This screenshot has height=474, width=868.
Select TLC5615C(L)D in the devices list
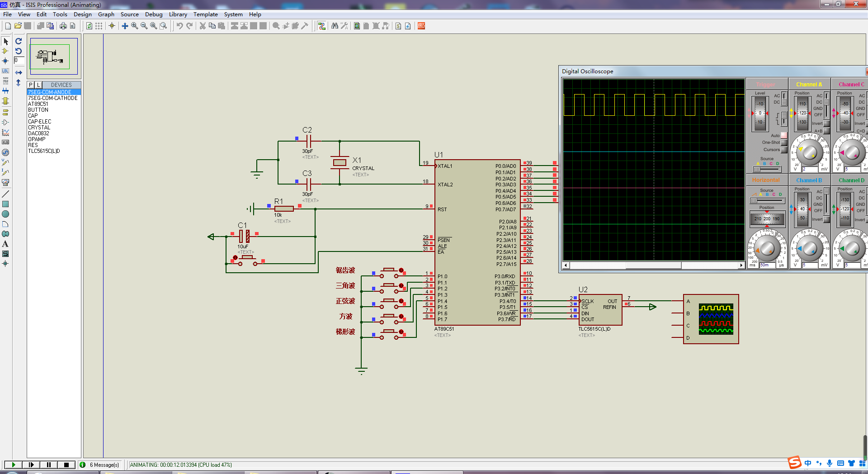pos(44,151)
